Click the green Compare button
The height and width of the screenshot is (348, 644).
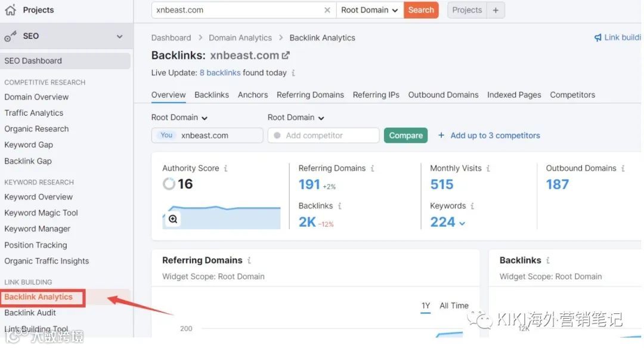click(406, 135)
